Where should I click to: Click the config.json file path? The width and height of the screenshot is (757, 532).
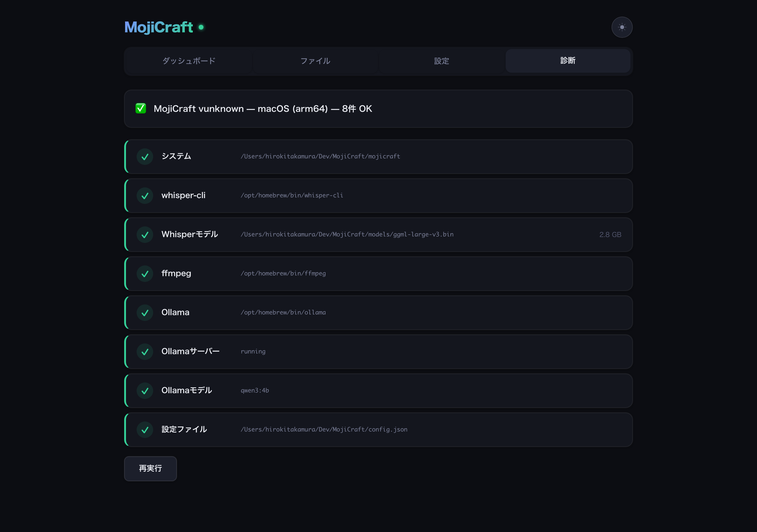(324, 429)
